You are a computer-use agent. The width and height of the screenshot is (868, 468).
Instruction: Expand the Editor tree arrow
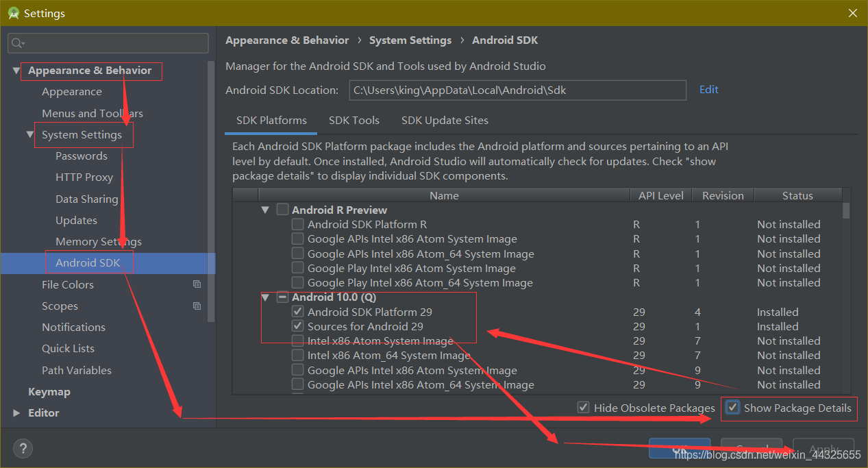pos(16,413)
